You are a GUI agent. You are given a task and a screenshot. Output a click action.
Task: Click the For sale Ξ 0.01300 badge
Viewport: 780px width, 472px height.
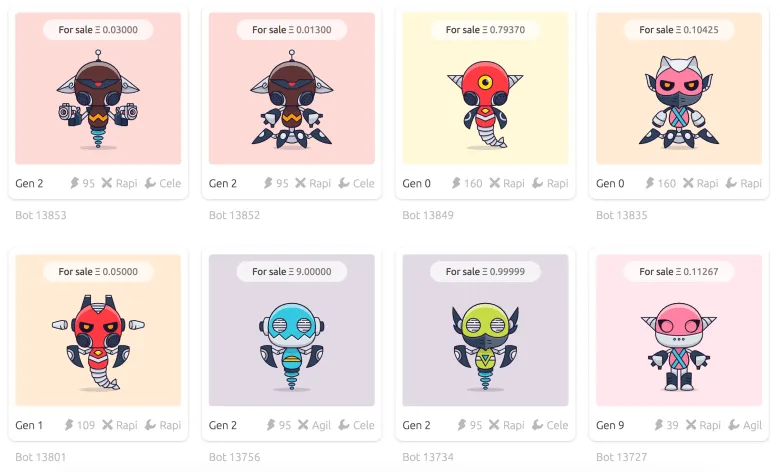tap(292, 30)
